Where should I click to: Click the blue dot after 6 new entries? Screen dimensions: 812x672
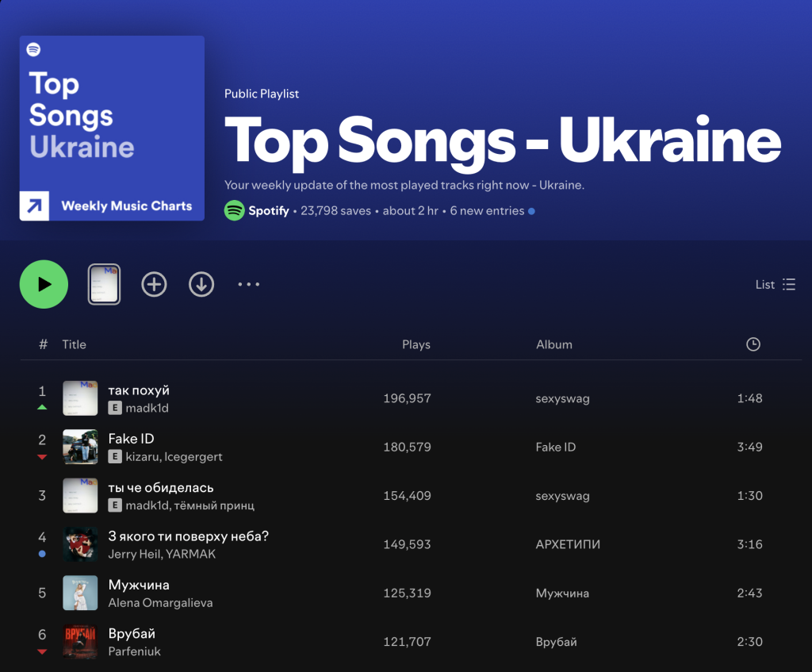[x=531, y=211]
